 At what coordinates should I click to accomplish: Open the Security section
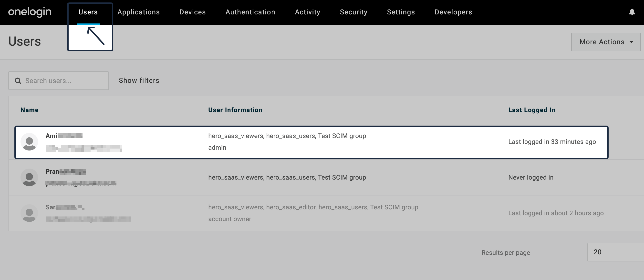353,12
